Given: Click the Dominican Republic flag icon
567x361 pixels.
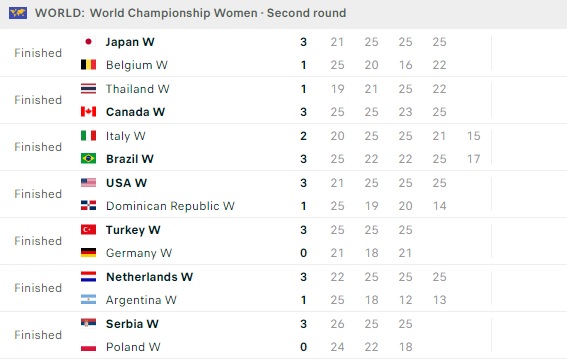Looking at the screenshot, I should 88,206.
